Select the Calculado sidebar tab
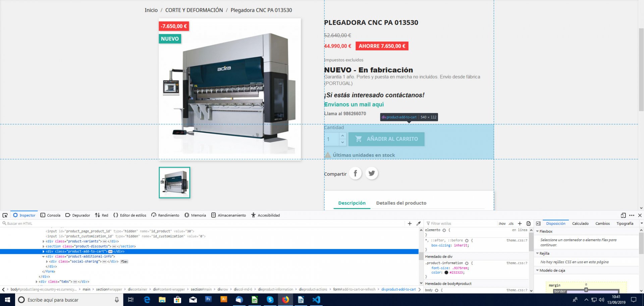 [x=580, y=223]
